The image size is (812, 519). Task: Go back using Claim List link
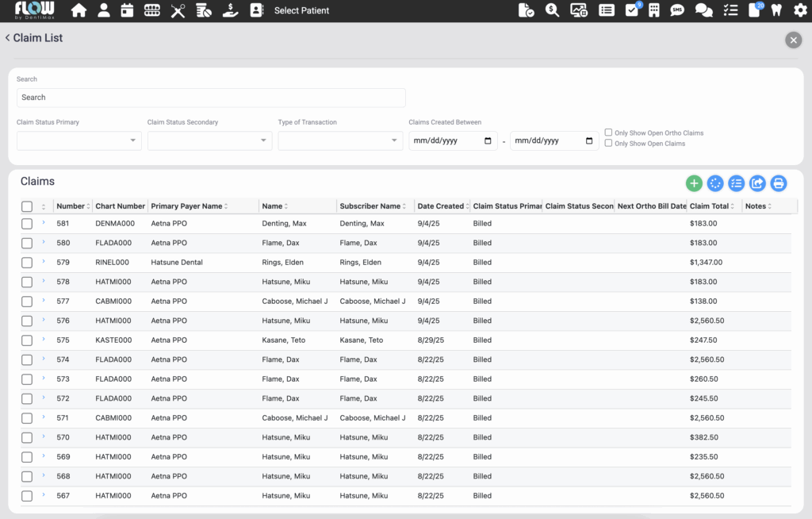point(34,38)
